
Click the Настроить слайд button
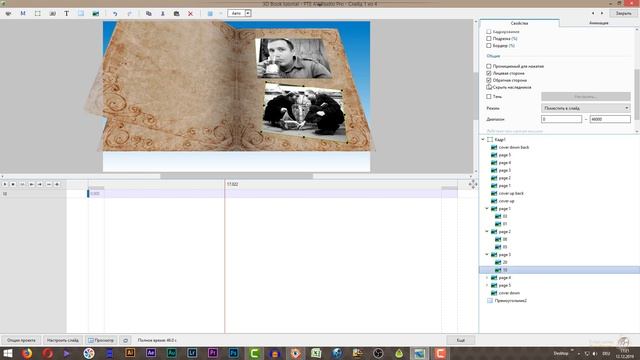click(x=62, y=340)
